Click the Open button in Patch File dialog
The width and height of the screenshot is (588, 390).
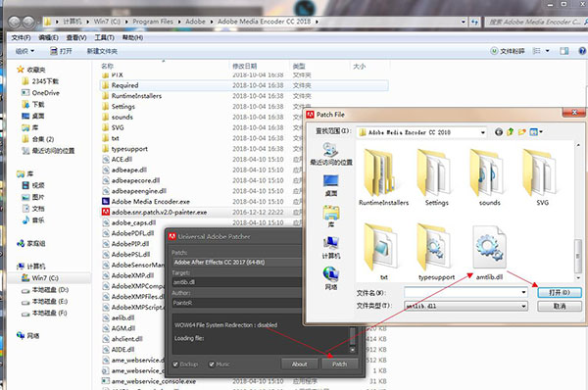point(560,292)
